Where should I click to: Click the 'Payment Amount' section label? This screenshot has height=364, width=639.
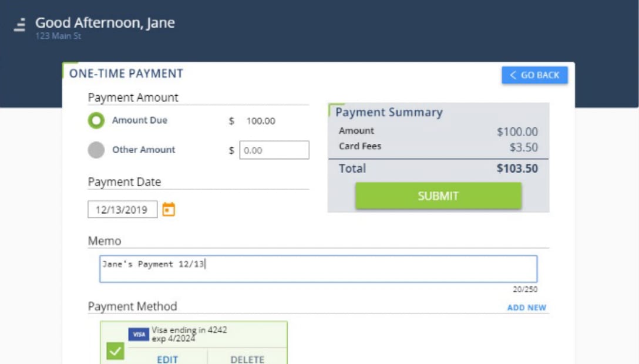click(133, 97)
